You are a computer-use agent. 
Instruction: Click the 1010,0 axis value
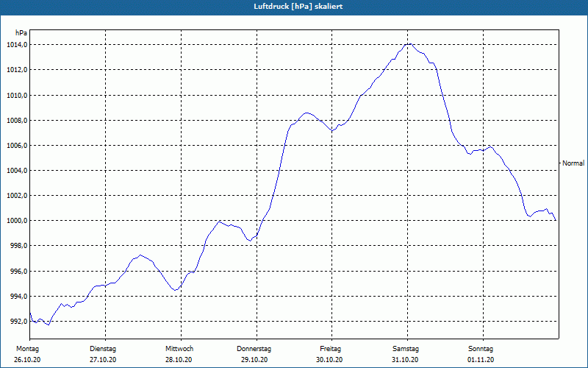click(16, 96)
